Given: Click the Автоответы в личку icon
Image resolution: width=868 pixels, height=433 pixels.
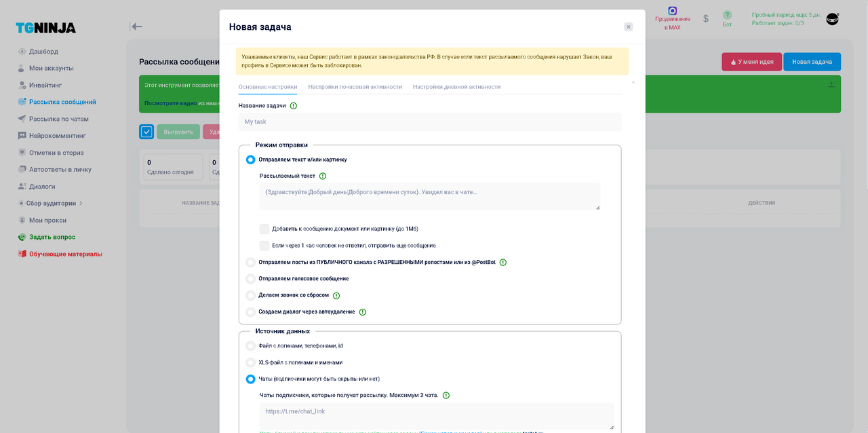Looking at the screenshot, I should tap(22, 170).
